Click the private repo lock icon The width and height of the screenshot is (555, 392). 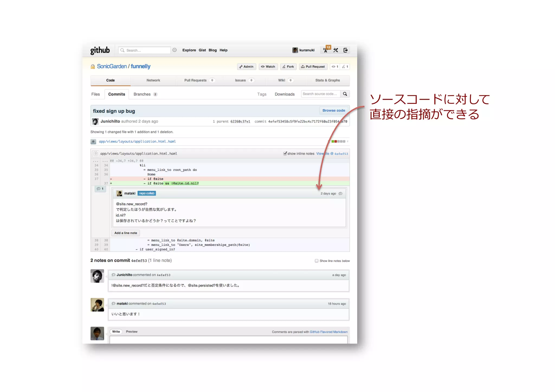tap(93, 67)
